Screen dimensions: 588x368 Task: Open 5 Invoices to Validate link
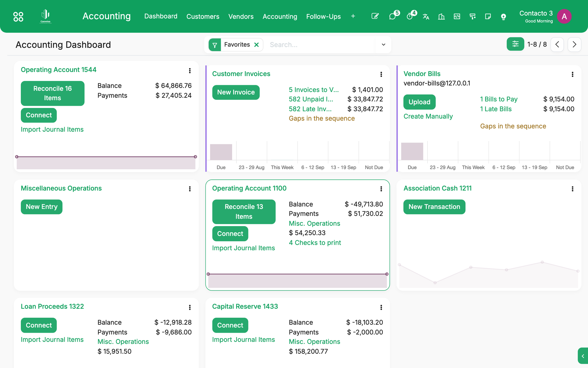tap(314, 90)
